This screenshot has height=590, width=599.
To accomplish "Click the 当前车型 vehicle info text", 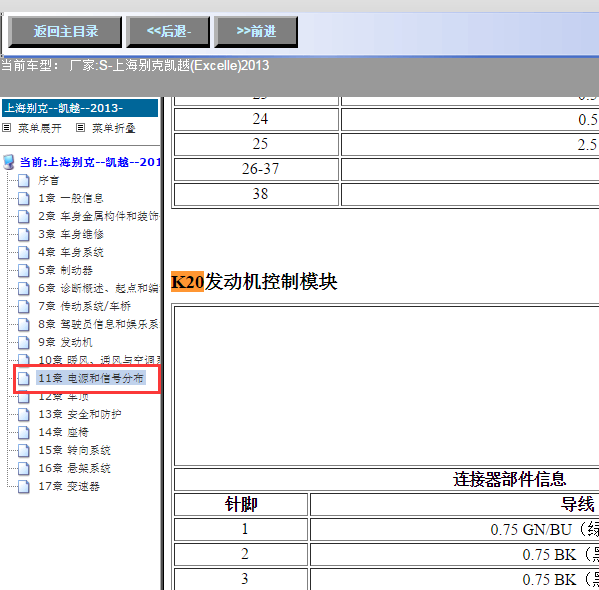I will 135,66.
